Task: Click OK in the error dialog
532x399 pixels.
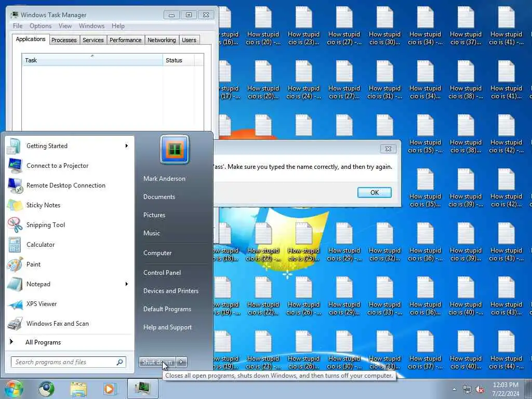Action: click(x=374, y=192)
